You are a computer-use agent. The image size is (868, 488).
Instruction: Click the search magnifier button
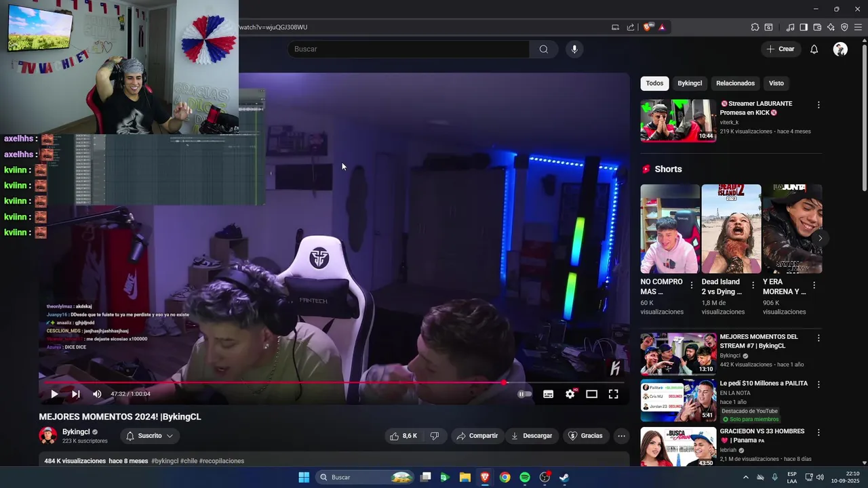coord(544,49)
